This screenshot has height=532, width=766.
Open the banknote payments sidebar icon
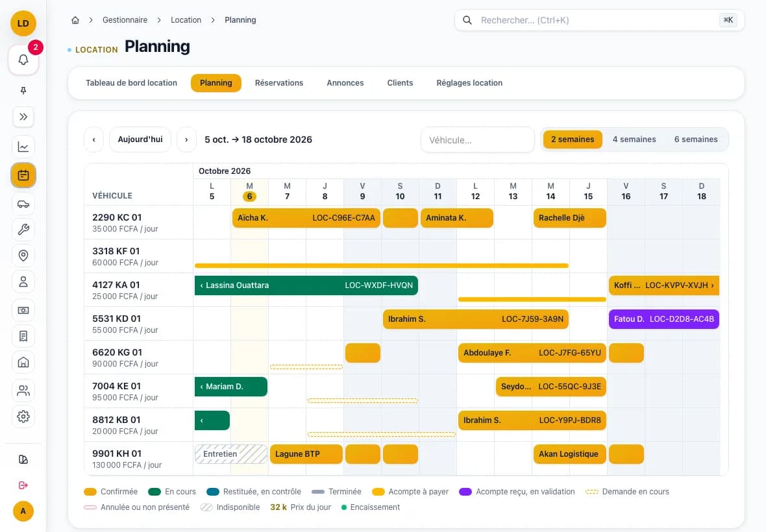(x=23, y=310)
